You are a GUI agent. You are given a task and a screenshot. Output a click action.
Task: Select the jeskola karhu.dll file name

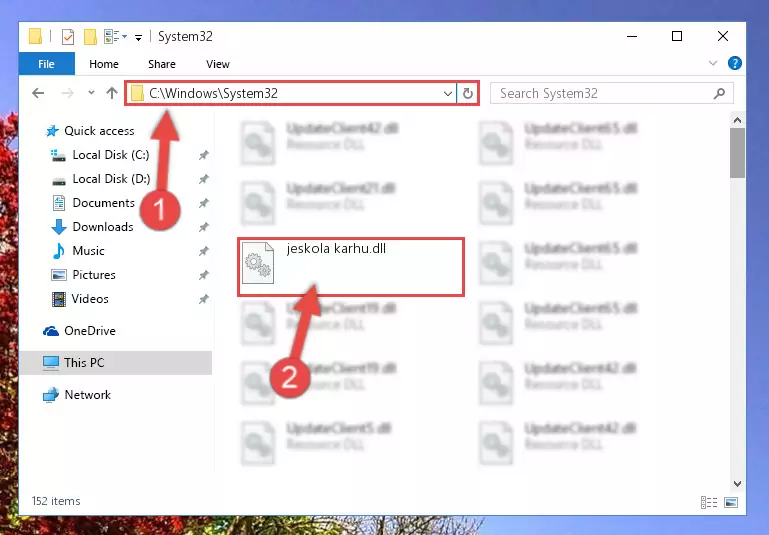[x=336, y=249]
